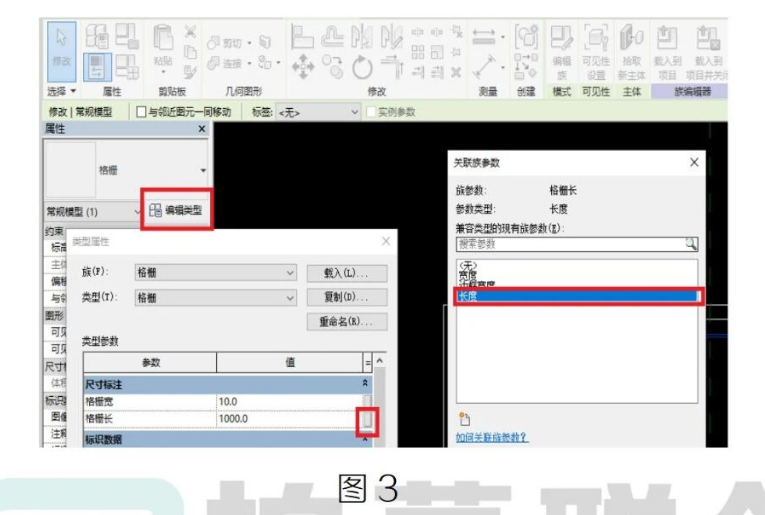Open Visibility Settings (可见性设置)

[x=596, y=53]
